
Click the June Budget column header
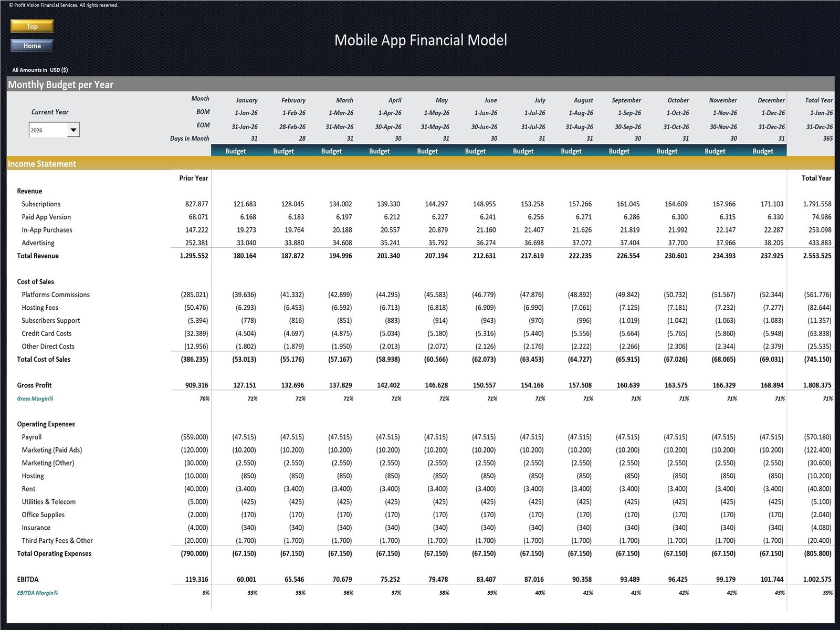475,151
